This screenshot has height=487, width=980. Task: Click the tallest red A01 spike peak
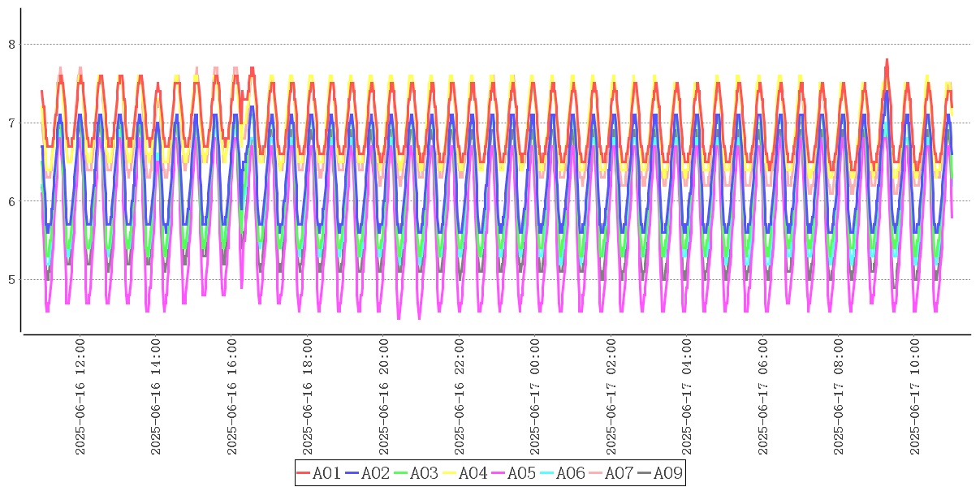(x=887, y=60)
